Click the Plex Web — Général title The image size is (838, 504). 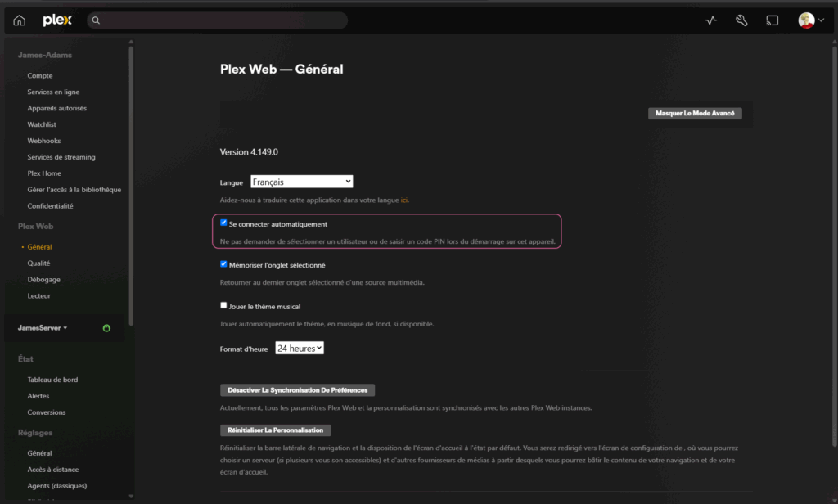(x=282, y=69)
